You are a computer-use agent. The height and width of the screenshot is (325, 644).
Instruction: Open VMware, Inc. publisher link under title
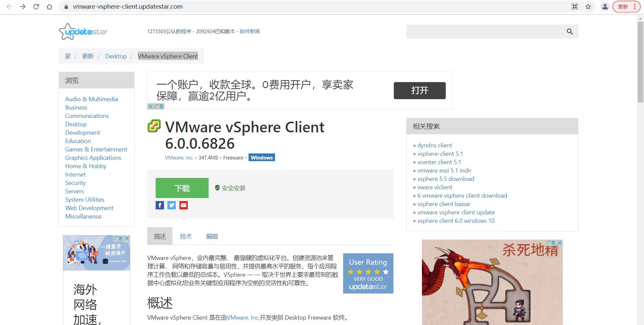[179, 158]
